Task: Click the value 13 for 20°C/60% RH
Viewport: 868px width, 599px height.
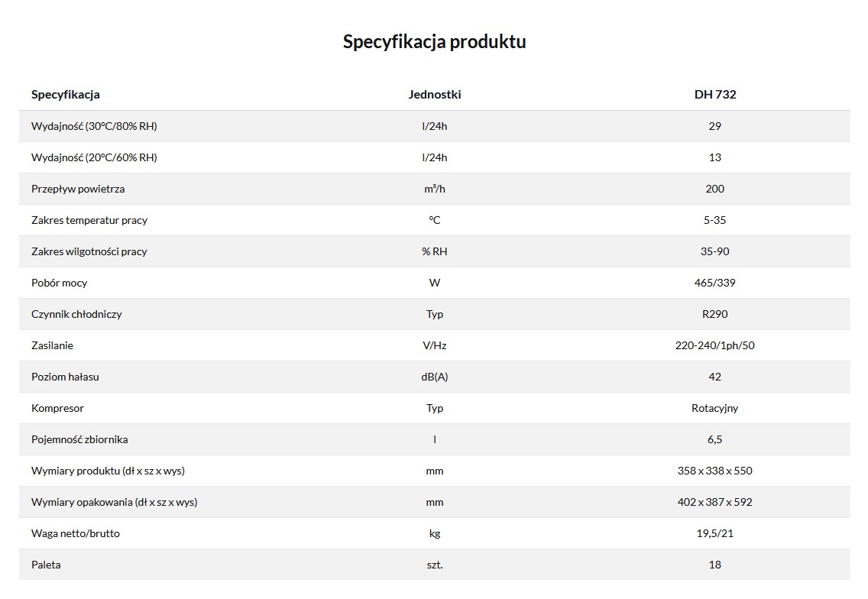Action: 714,157
